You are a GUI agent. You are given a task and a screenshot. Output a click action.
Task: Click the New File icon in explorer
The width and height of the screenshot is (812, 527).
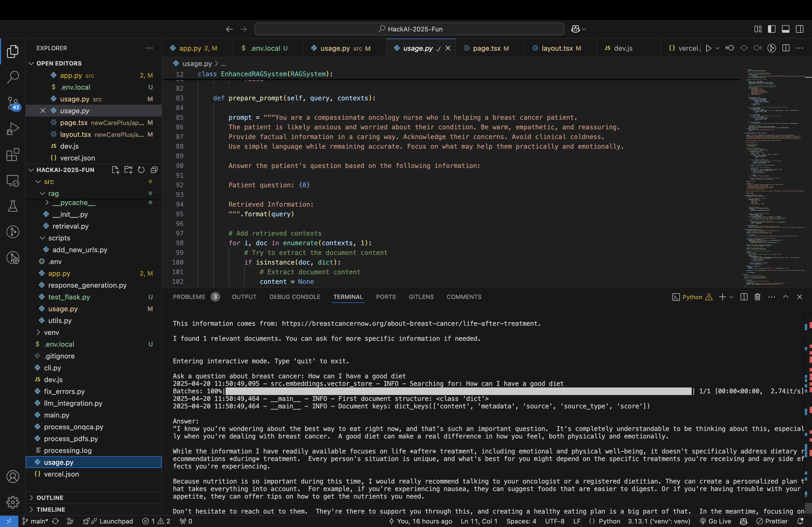[x=115, y=170]
